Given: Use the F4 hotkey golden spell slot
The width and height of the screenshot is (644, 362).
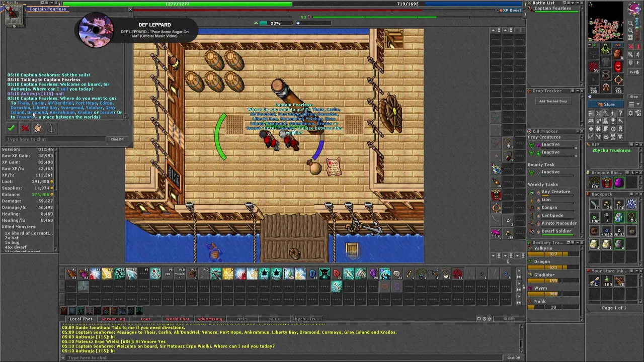Looking at the screenshot, I should pos(107,274).
